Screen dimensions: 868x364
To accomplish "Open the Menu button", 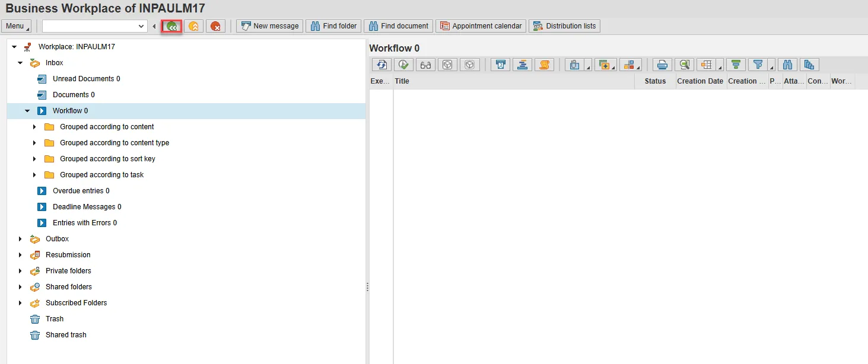I will 16,26.
